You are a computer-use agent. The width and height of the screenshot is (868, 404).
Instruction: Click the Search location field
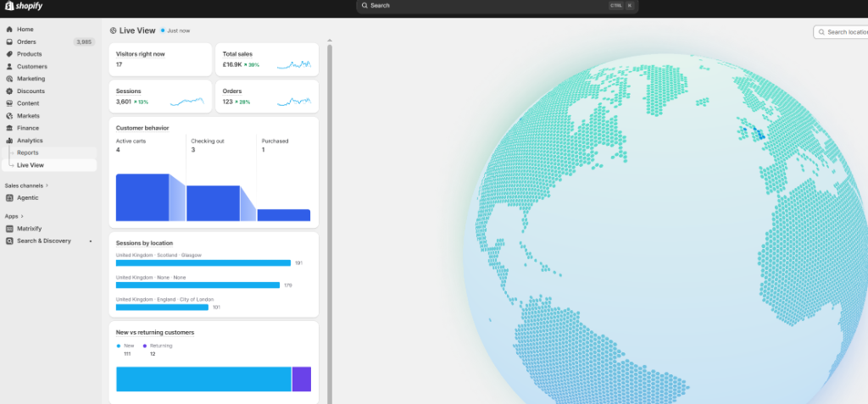tap(841, 32)
